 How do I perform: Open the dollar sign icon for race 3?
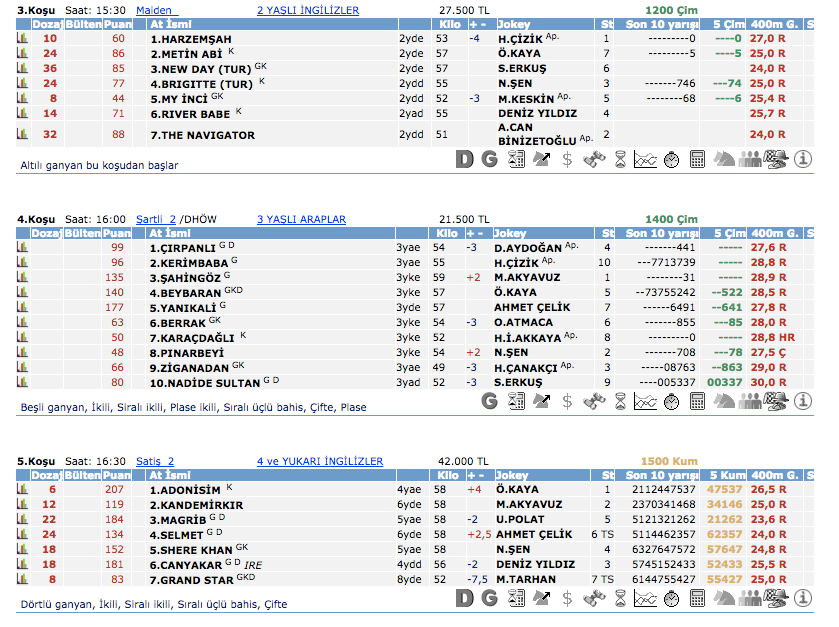pos(567,159)
